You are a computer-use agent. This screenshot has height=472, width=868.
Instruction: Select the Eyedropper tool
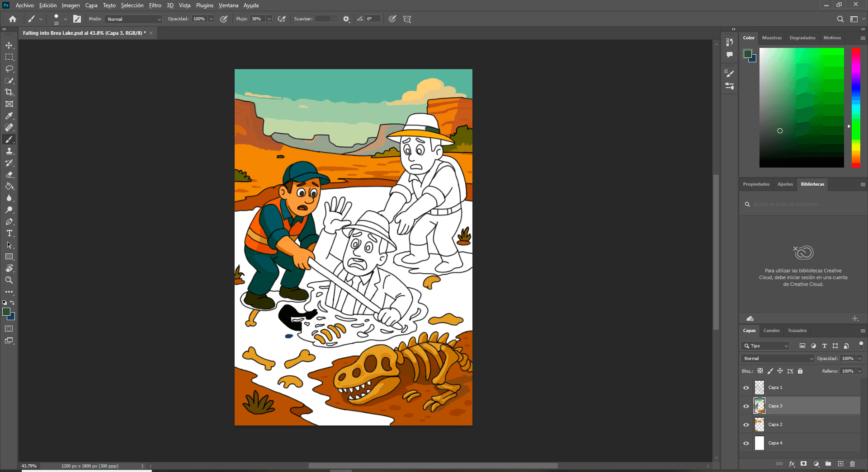[x=9, y=116]
